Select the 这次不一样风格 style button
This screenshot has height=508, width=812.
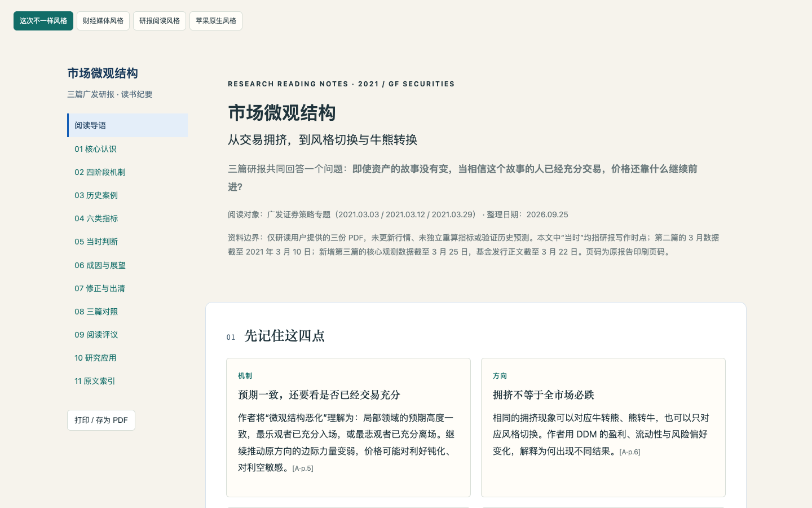43,21
